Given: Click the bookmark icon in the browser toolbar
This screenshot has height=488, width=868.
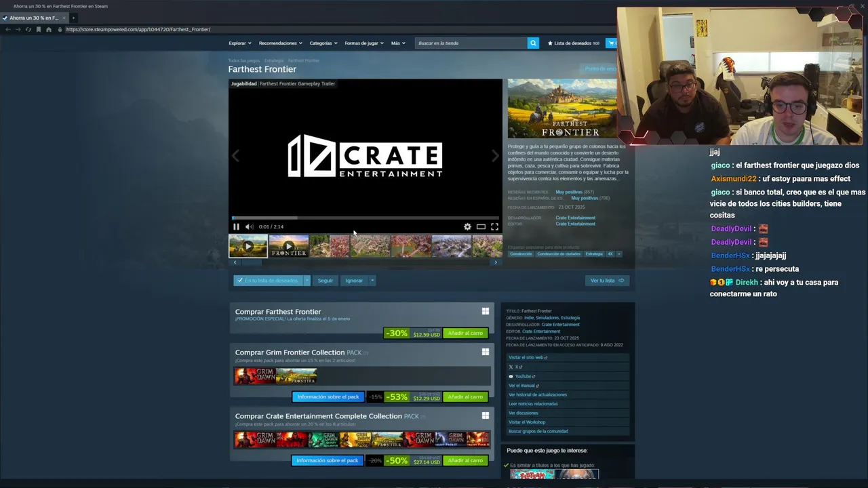Looking at the screenshot, I should (38, 29).
